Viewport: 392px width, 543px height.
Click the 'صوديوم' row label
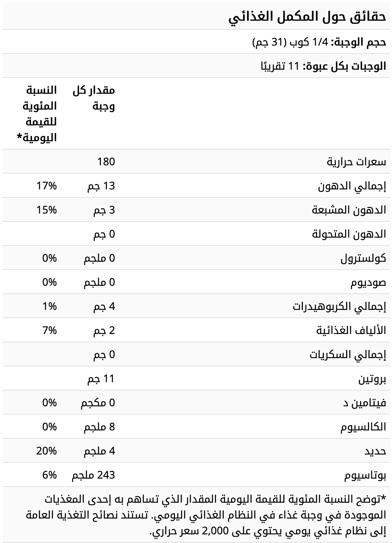tap(368, 282)
